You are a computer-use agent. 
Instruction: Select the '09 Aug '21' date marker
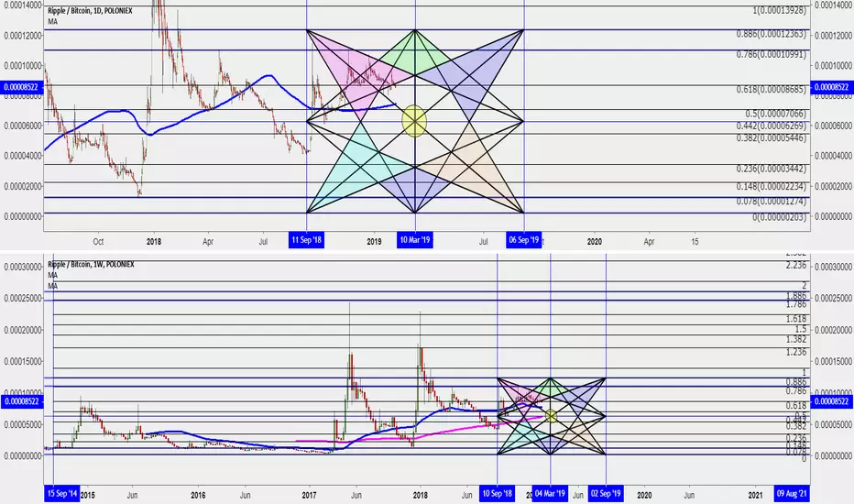pyautogui.click(x=792, y=494)
